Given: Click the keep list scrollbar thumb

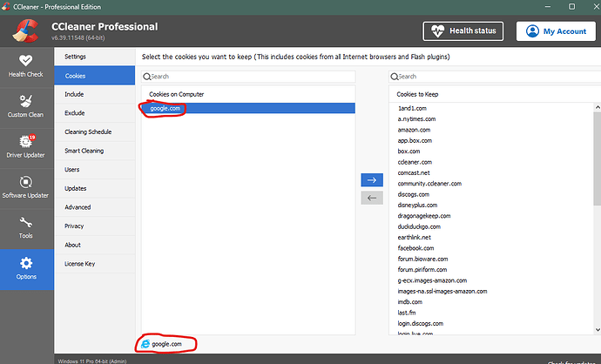Looking at the screenshot, I should [x=598, y=159].
